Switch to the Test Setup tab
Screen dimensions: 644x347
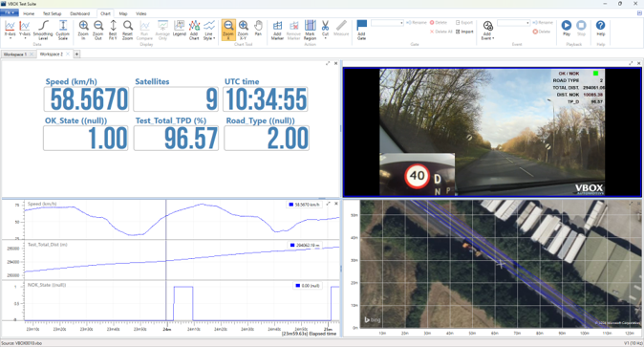(x=53, y=13)
